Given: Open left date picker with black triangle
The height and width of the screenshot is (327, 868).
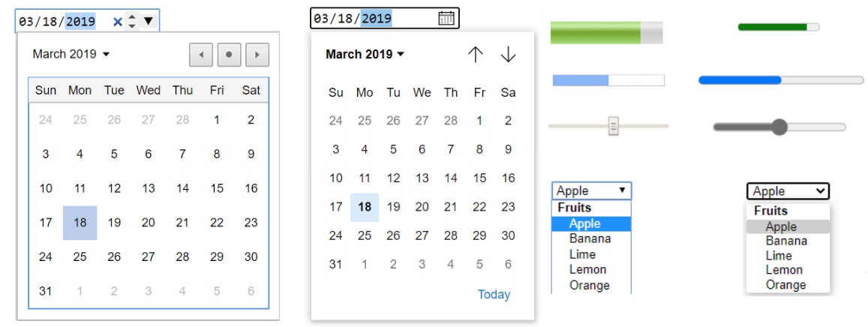Looking at the screenshot, I should click(148, 21).
